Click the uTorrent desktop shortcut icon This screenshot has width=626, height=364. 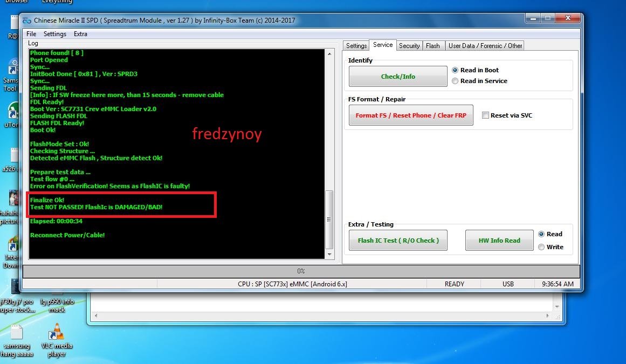coord(13,111)
